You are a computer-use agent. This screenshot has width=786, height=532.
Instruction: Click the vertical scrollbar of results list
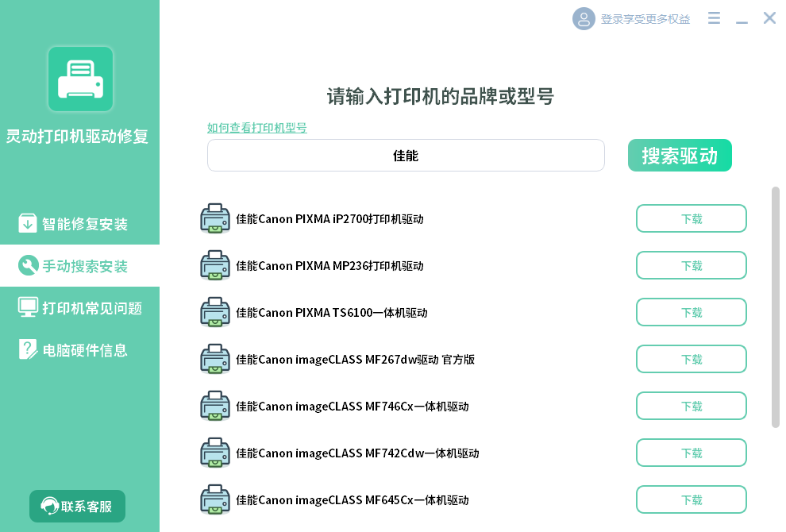776,307
